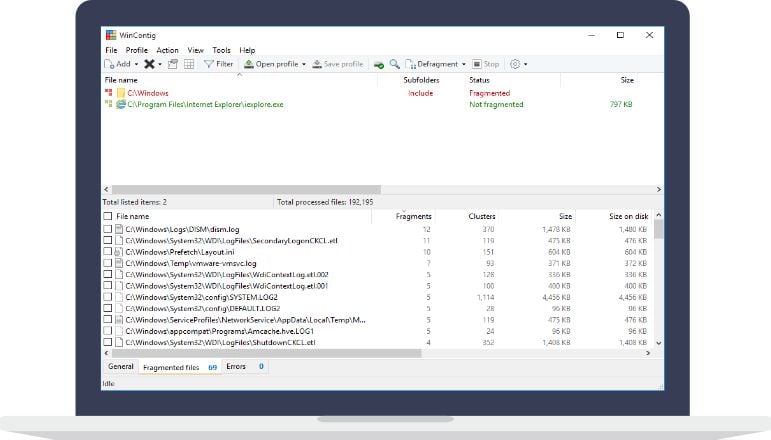Expand the settings gear dropdown arrow
771x440 pixels.
pyautogui.click(x=526, y=64)
